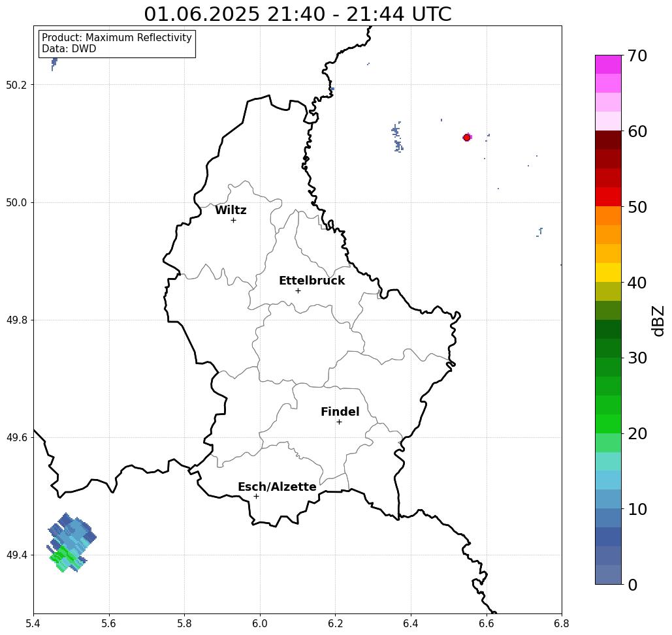This screenshot has height=635, width=672.
Task: Click the Ettelbruck station cross marker
Action: pos(298,290)
